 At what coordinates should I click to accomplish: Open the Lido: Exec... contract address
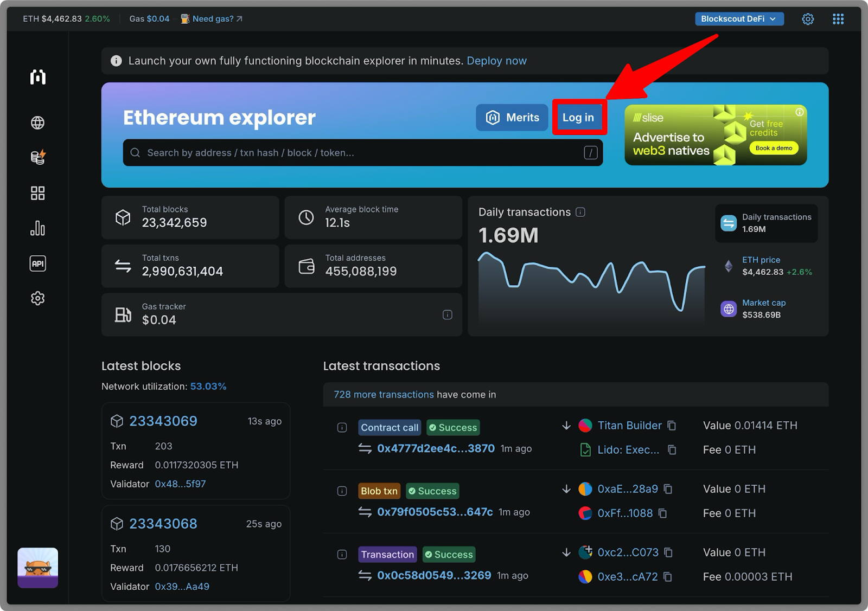(x=628, y=450)
